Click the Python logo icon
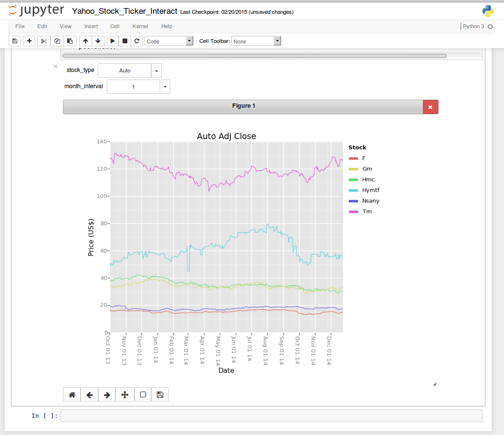This screenshot has height=435, width=504. pos(488,11)
